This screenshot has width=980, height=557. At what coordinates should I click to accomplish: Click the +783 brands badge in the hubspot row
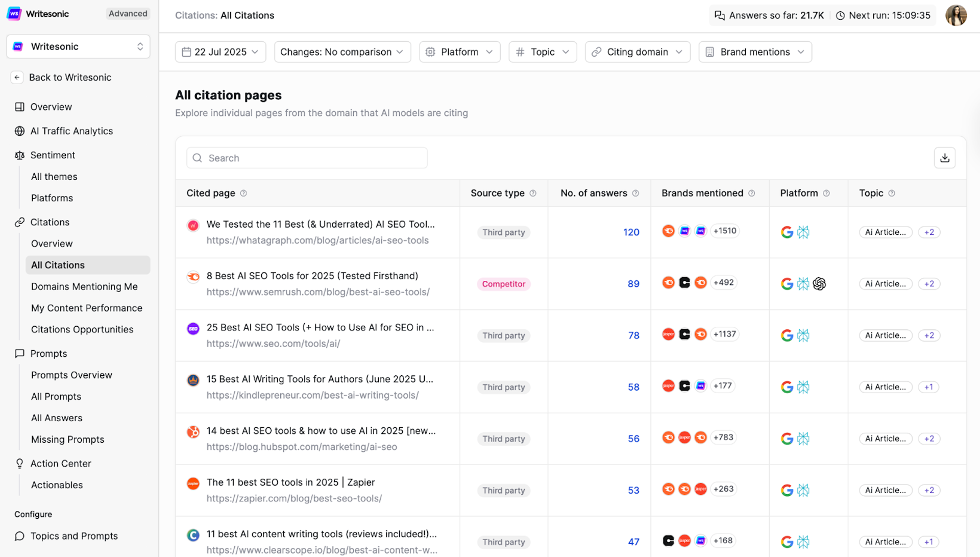[x=723, y=437]
